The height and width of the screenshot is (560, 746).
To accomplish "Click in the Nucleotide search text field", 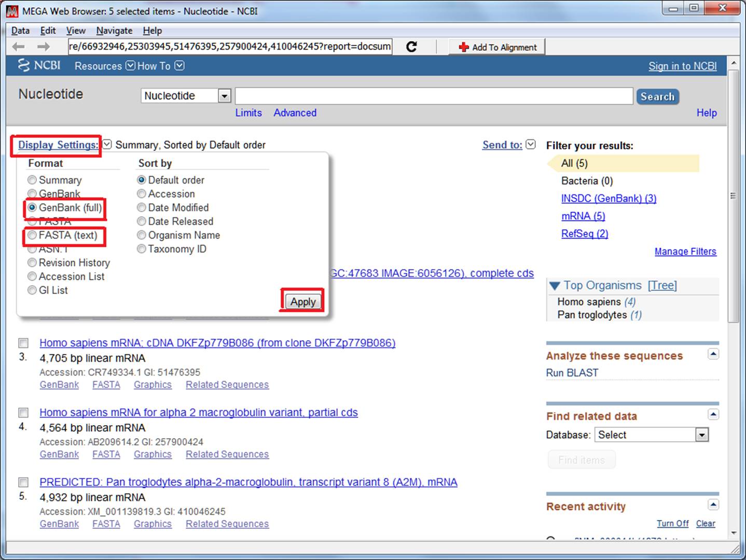I will [434, 96].
